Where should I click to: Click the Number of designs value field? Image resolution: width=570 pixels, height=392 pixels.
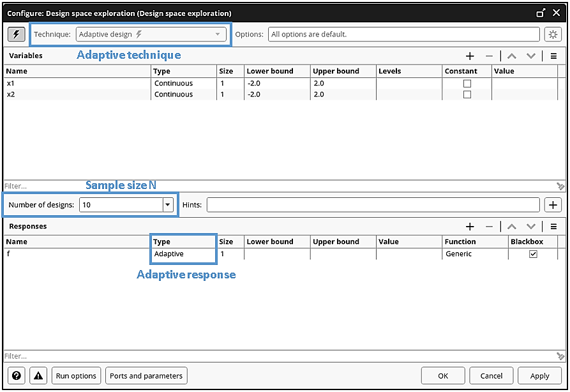coord(121,205)
